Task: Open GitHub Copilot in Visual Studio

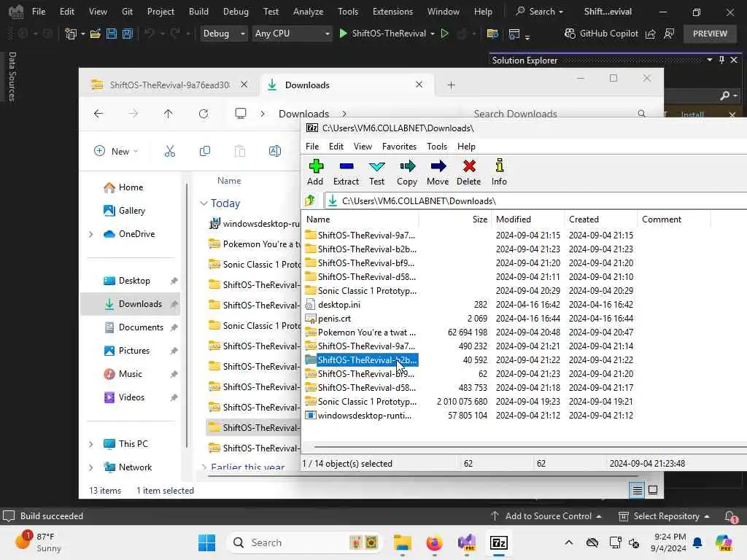Action: pos(601,34)
